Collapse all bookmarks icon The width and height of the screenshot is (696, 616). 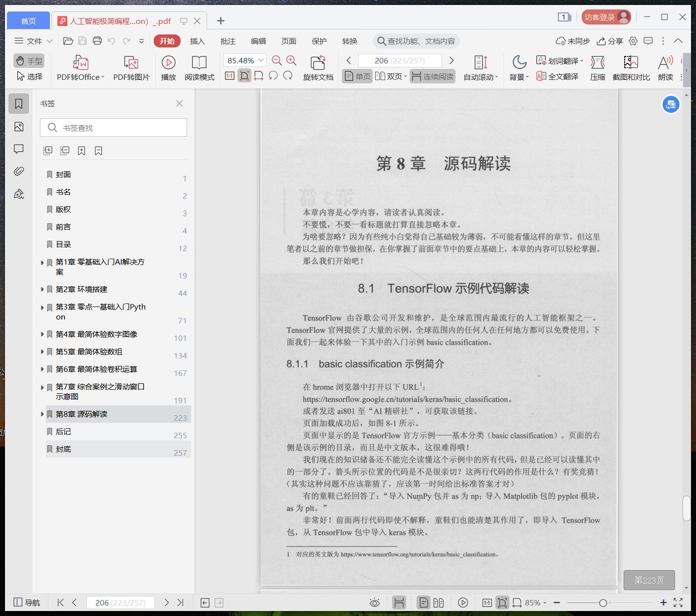65,151
